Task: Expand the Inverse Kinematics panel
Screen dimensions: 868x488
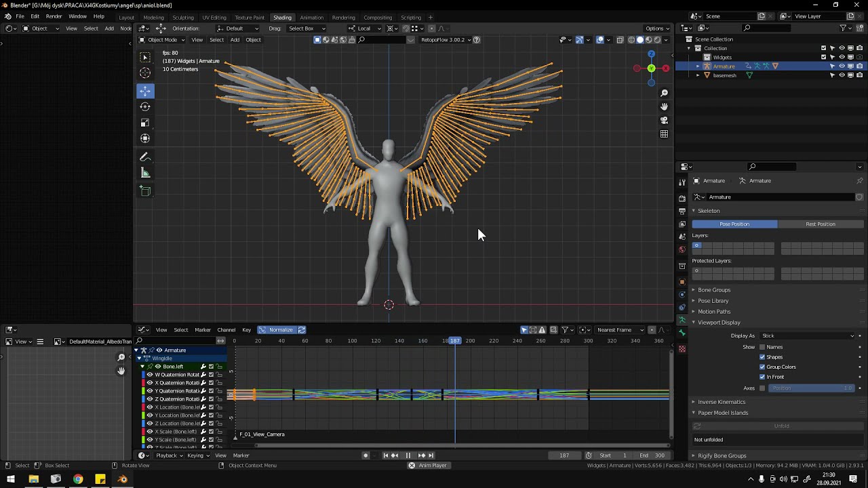Action: [722, 402]
